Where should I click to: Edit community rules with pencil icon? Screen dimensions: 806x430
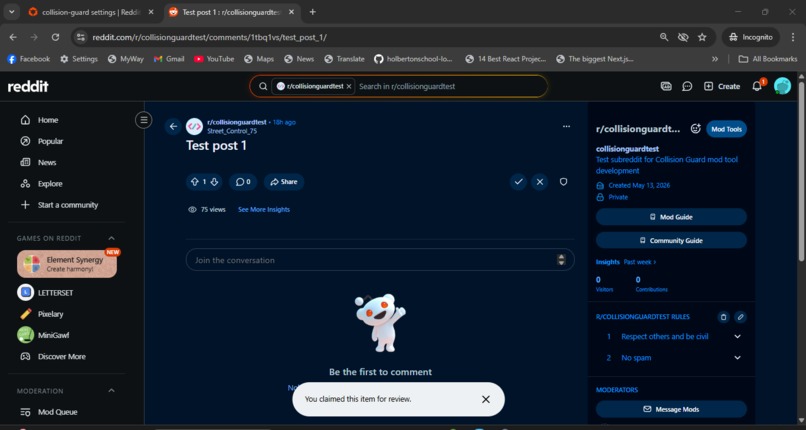[740, 317]
